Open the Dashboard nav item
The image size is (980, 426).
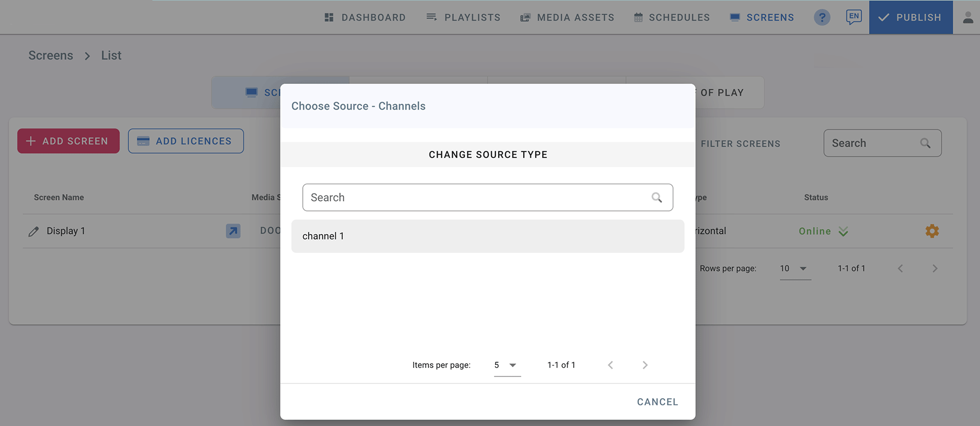[x=365, y=17]
